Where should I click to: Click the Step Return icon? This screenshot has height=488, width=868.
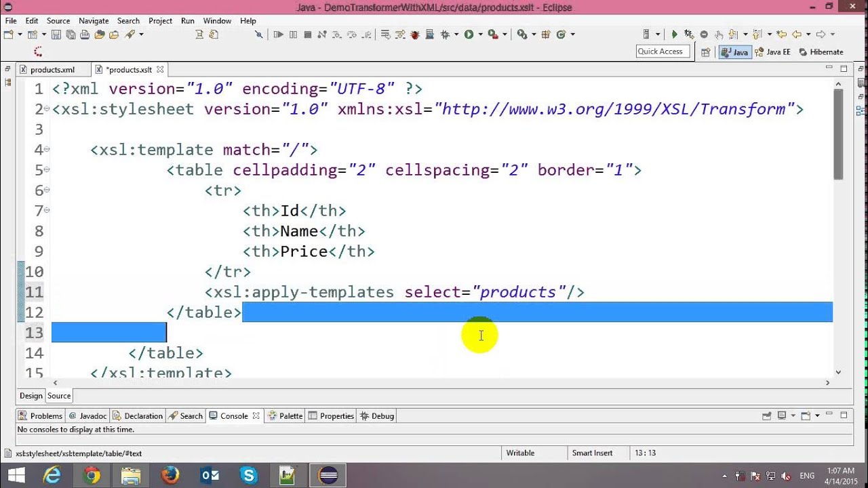click(x=366, y=34)
